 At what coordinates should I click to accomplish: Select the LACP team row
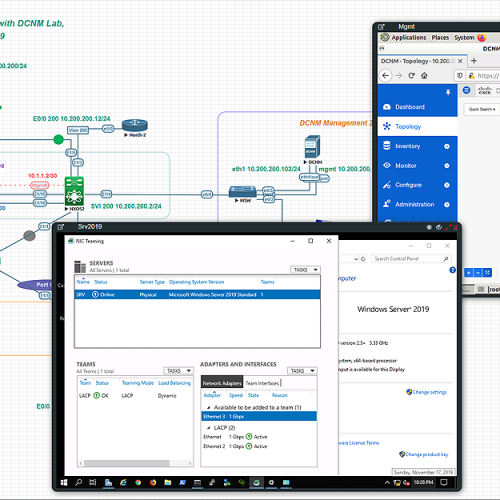click(x=135, y=396)
